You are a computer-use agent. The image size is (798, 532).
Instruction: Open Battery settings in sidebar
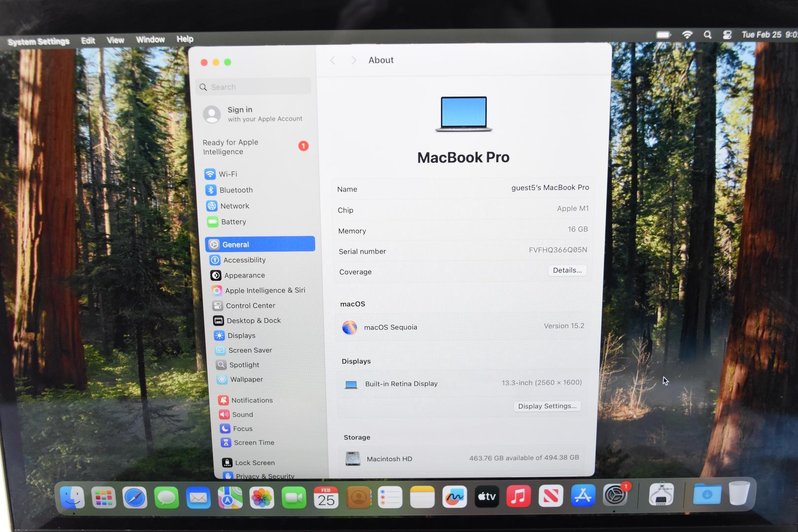point(227,222)
